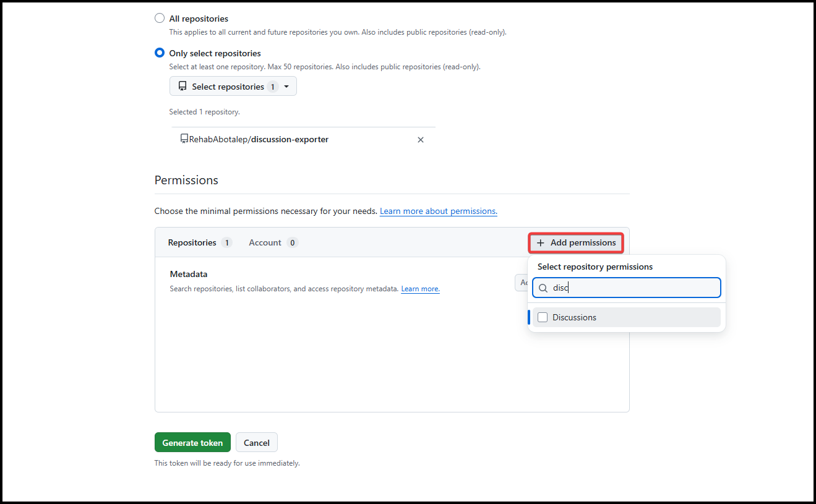The width and height of the screenshot is (816, 504).
Task: Click the caret arrow on Select repositories
Action: 286,87
